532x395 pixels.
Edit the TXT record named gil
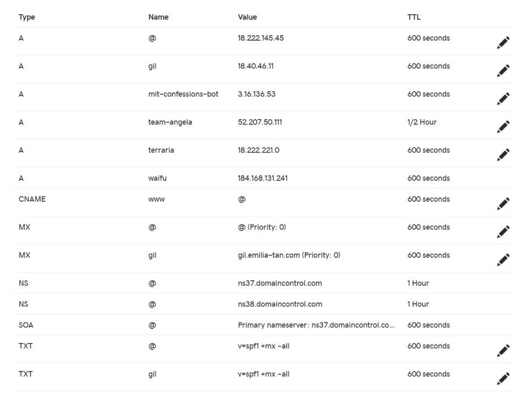tap(503, 379)
